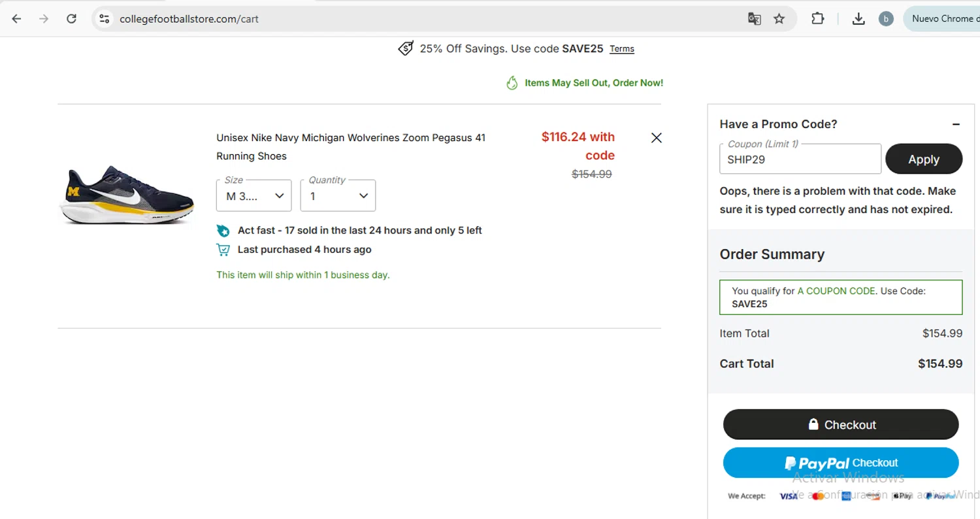Click the Order Summary heading
980x519 pixels.
tap(772, 254)
